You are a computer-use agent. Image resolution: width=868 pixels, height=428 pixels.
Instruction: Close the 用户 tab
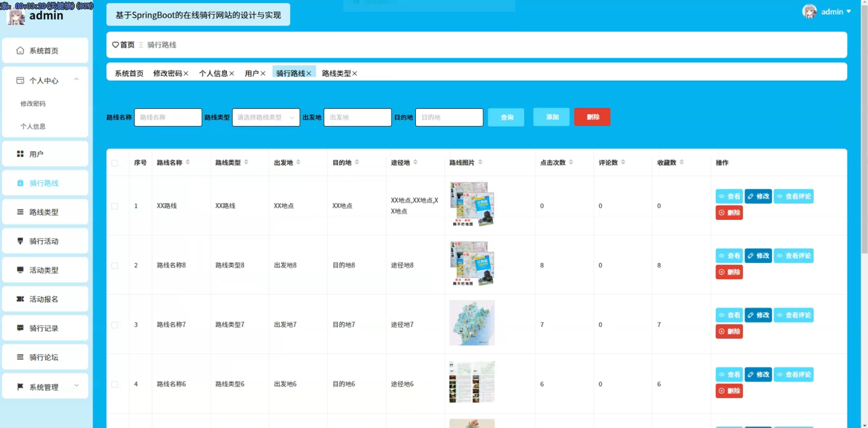263,73
